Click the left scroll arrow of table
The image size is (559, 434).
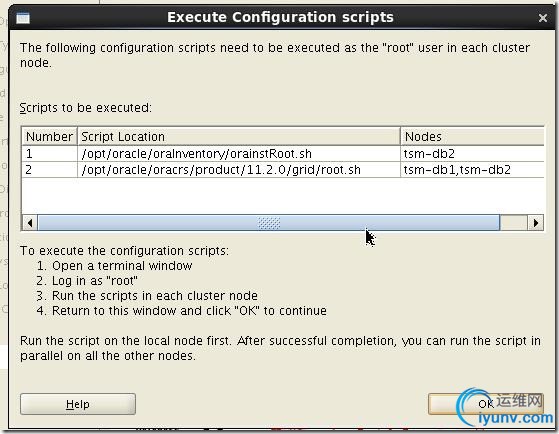30,223
